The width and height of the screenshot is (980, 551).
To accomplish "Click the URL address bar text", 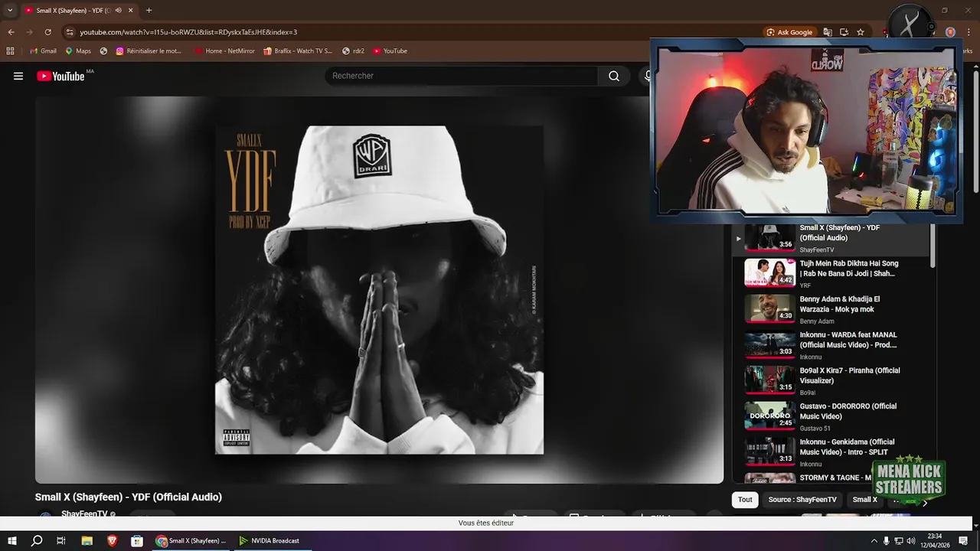I will coord(188,32).
